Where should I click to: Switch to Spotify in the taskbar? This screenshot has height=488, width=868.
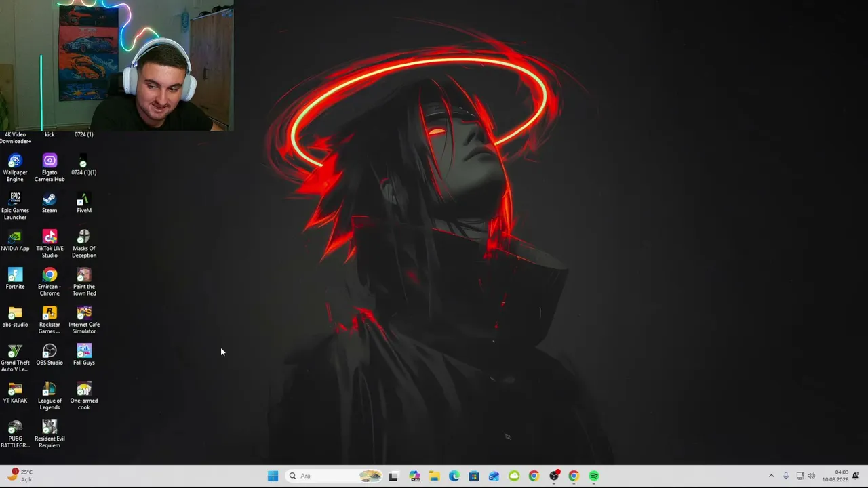click(594, 476)
